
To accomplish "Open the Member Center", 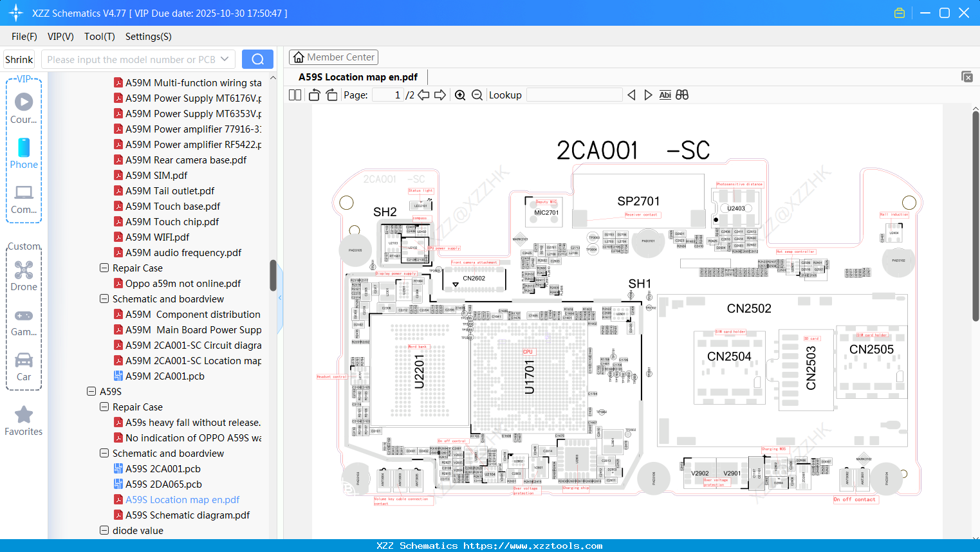I will coord(333,57).
